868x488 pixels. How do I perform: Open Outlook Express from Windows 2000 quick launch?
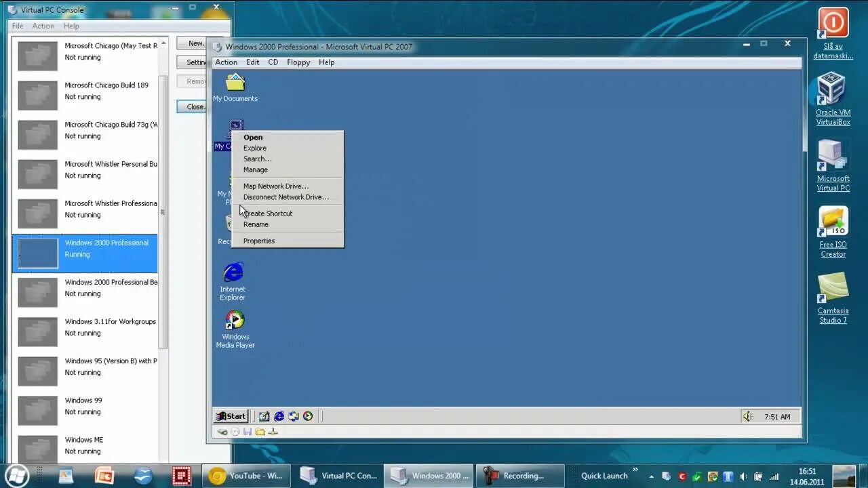pos(294,416)
